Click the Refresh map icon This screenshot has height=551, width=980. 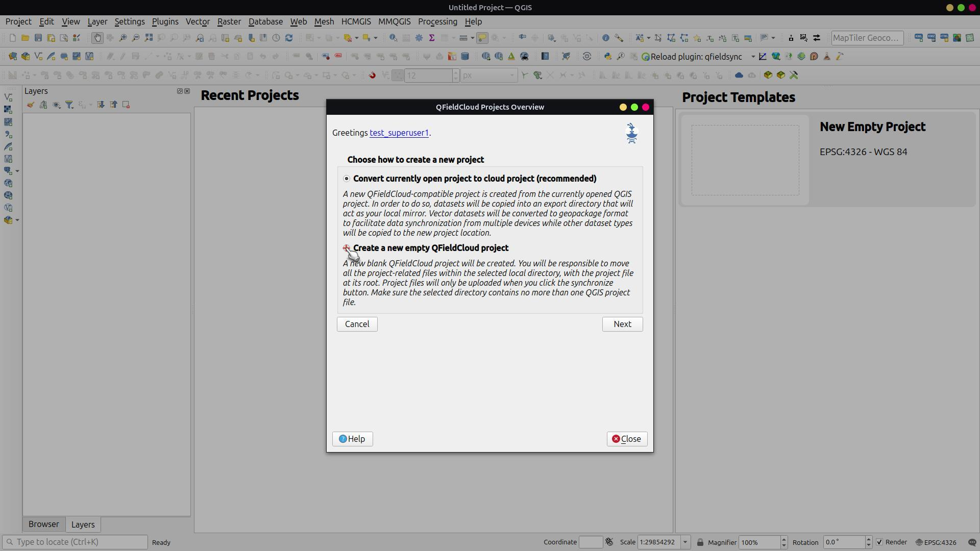pyautogui.click(x=289, y=38)
